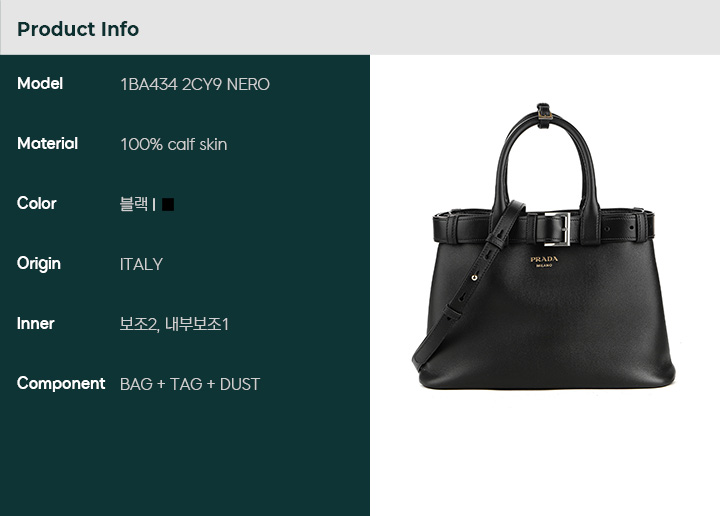Select the inner pockets text 보조2, 내부보조1

coord(174,324)
